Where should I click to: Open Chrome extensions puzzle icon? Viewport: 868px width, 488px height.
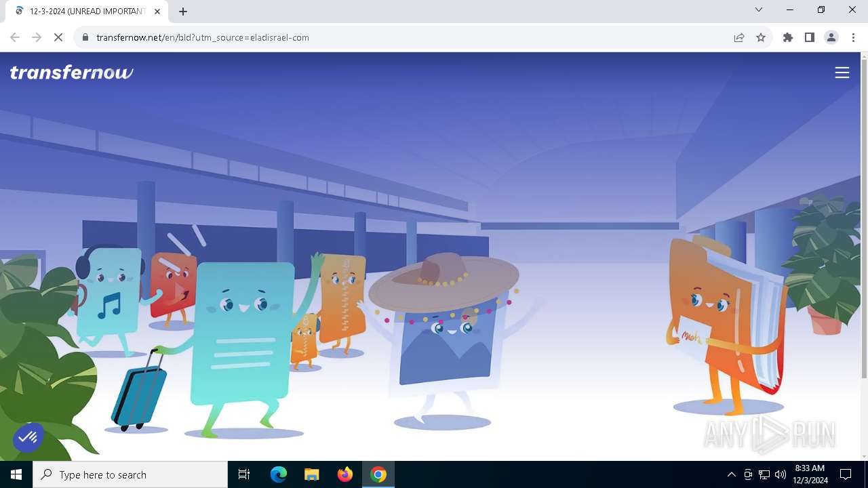point(788,37)
